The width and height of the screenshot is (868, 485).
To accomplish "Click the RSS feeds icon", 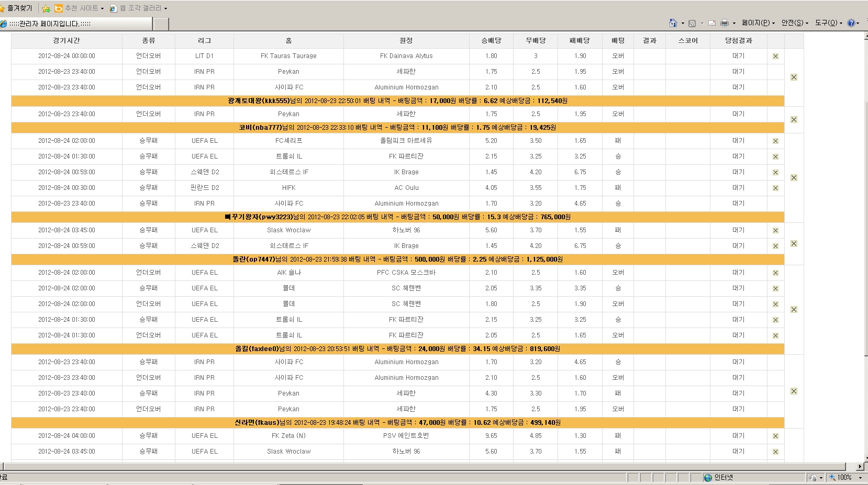I will tap(692, 23).
